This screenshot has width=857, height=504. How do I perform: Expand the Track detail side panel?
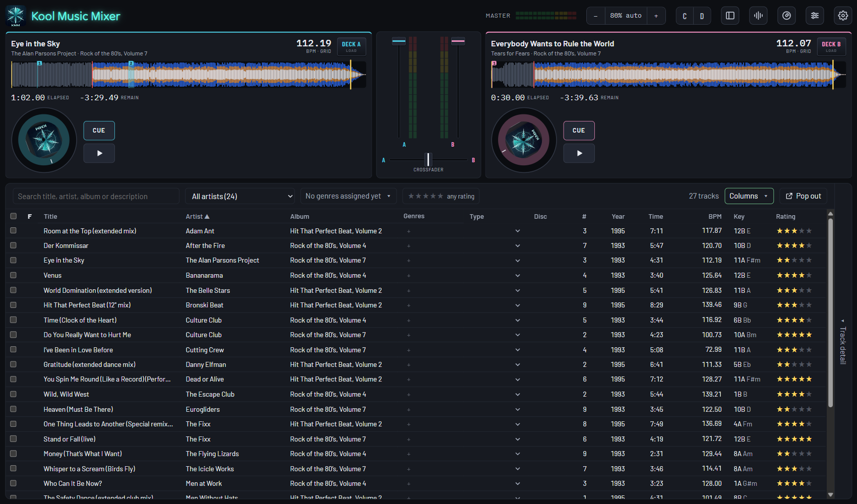[842, 343]
